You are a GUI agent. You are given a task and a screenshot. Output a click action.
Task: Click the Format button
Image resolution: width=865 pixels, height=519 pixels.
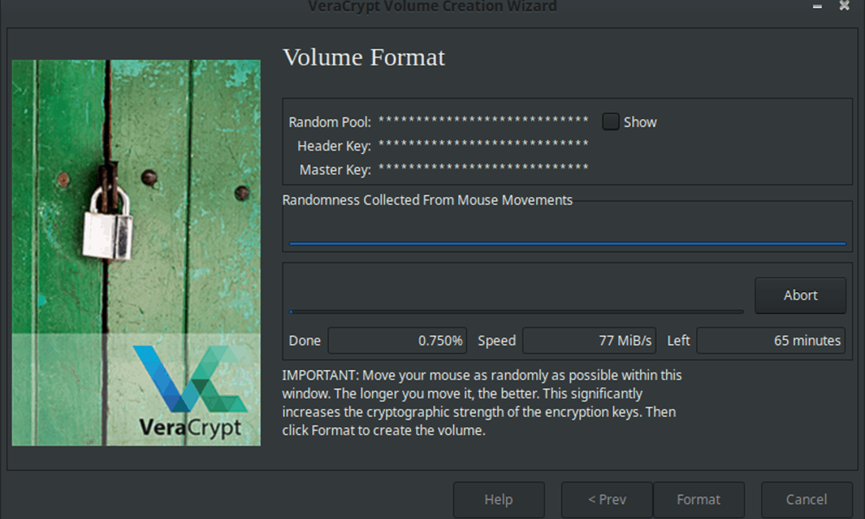click(698, 500)
